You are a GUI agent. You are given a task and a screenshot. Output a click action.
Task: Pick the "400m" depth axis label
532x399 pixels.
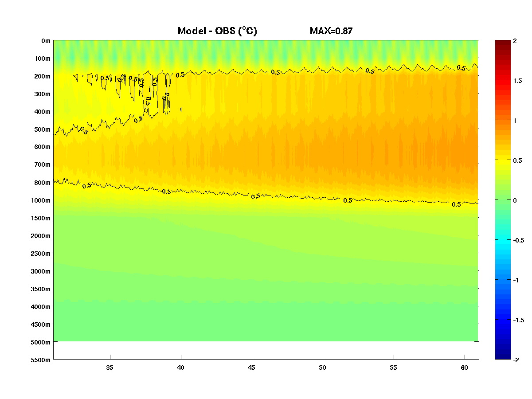tap(43, 112)
